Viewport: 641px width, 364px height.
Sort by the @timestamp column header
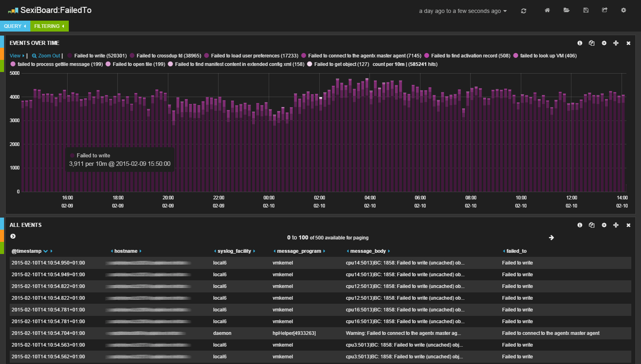26,251
